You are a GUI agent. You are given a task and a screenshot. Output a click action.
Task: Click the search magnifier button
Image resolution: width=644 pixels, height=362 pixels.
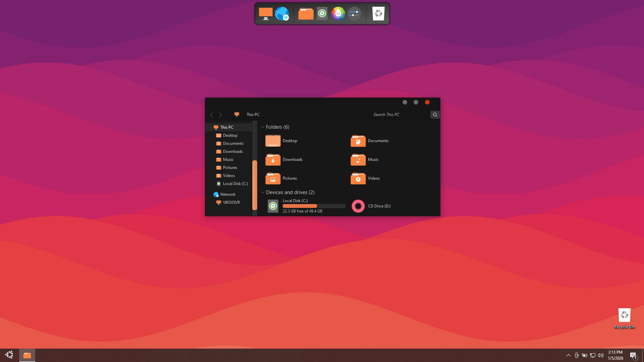[435, 115]
